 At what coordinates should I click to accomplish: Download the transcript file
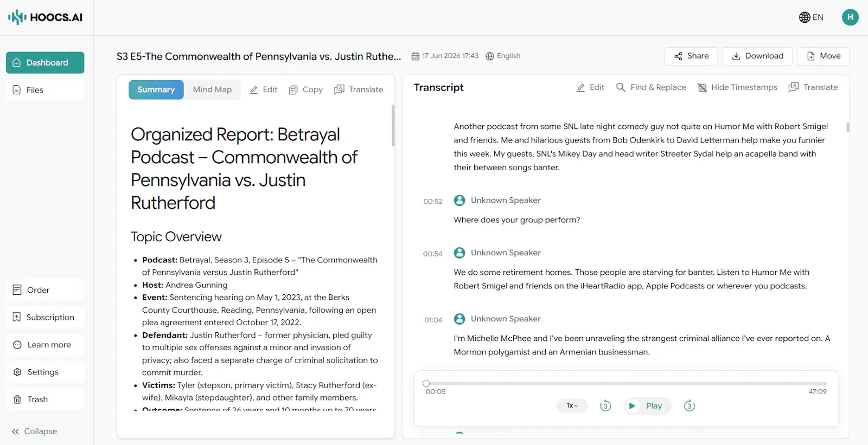(757, 56)
